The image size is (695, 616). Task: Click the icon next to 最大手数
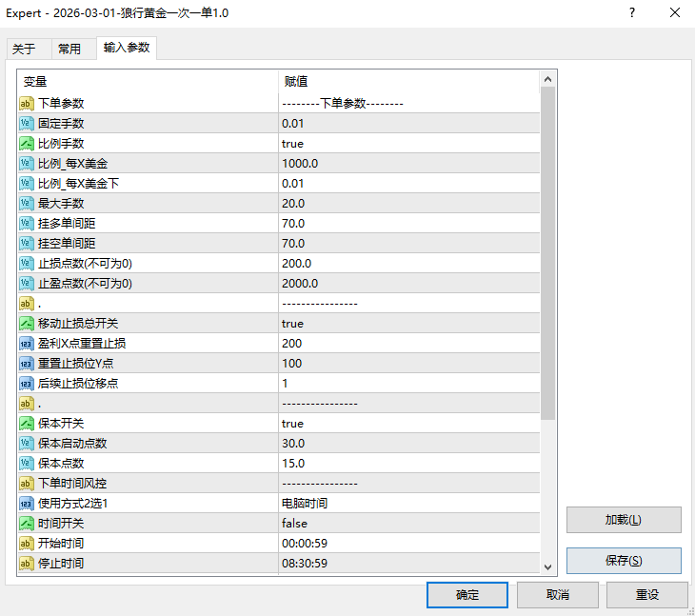pyautogui.click(x=26, y=203)
